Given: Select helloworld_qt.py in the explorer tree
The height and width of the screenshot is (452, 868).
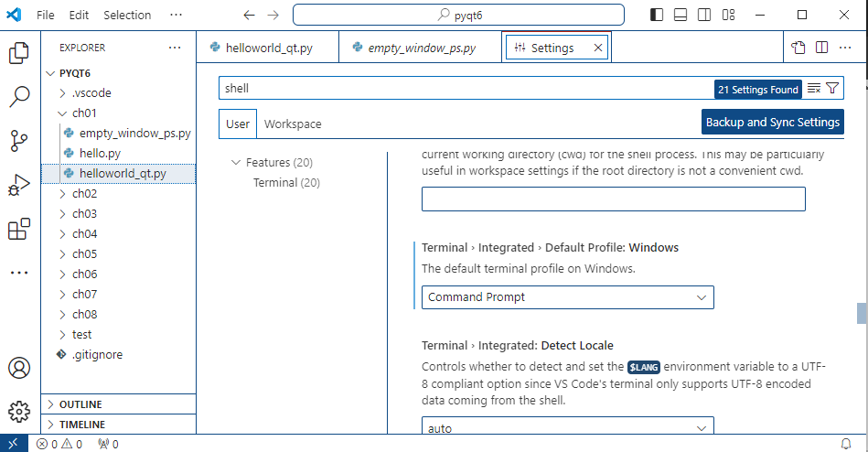Looking at the screenshot, I should [x=119, y=173].
